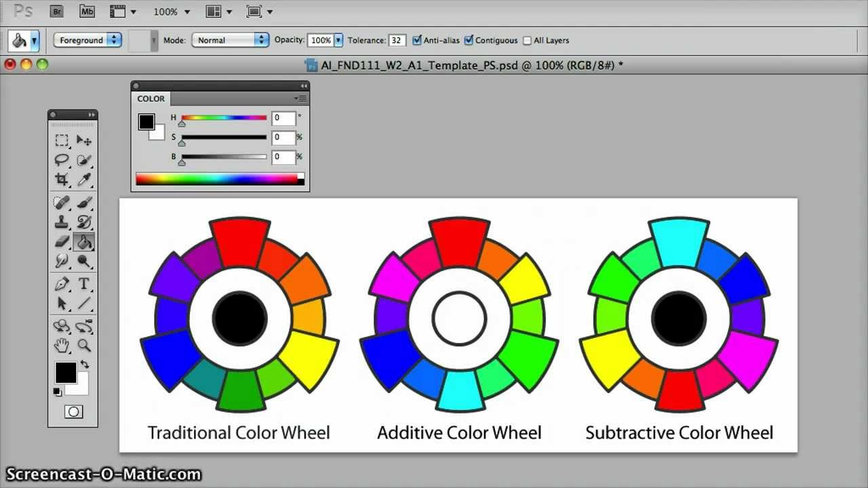Toggle Quick Mask mode in toolbox
Image resolution: width=868 pixels, height=488 pixels.
pyautogui.click(x=73, y=411)
